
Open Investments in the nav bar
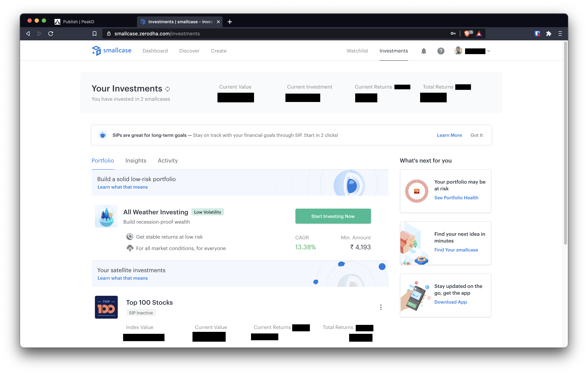[394, 51]
